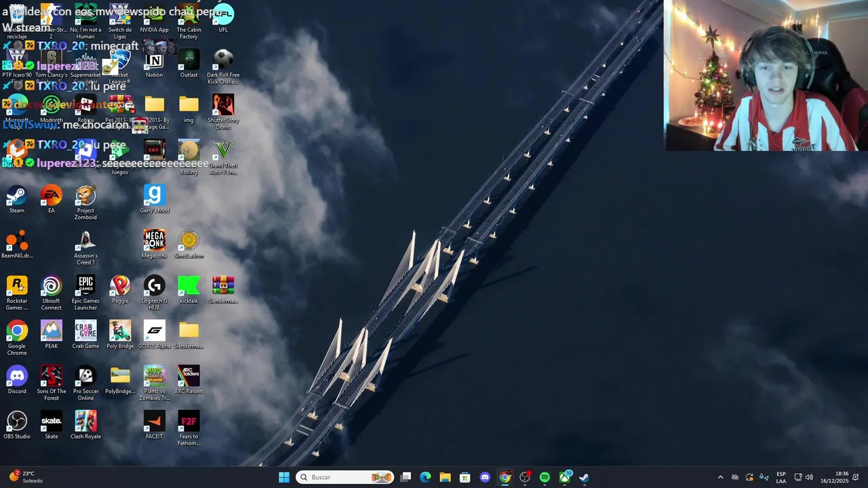Switch to Chrome on the taskbar
The image size is (868, 488).
click(505, 477)
